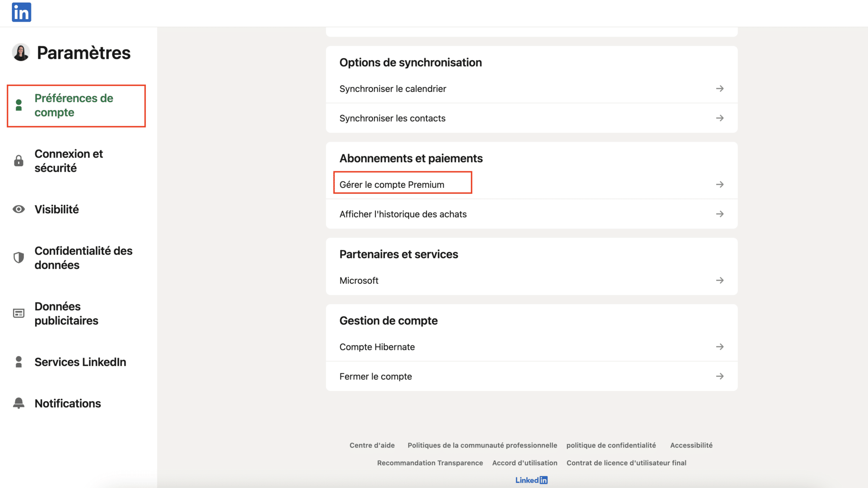
Task: Open the Centre d'aide link
Action: pos(372,445)
